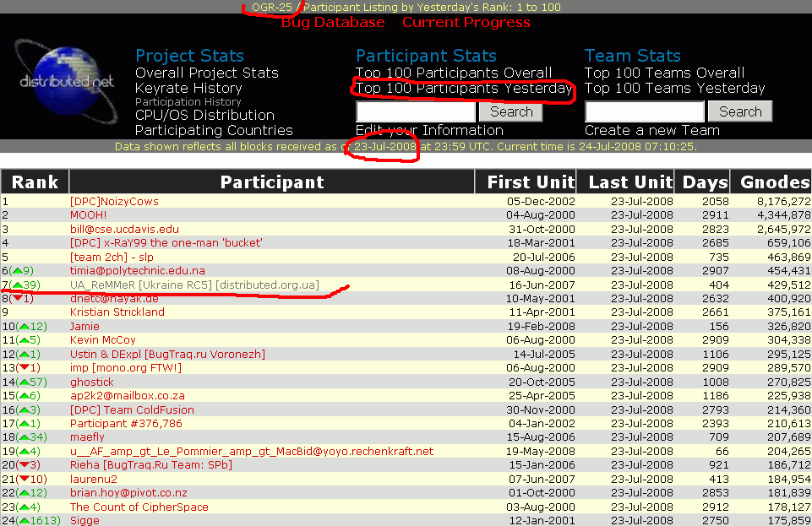812x526 pixels.
Task: Click the team search input field
Action: tap(644, 111)
